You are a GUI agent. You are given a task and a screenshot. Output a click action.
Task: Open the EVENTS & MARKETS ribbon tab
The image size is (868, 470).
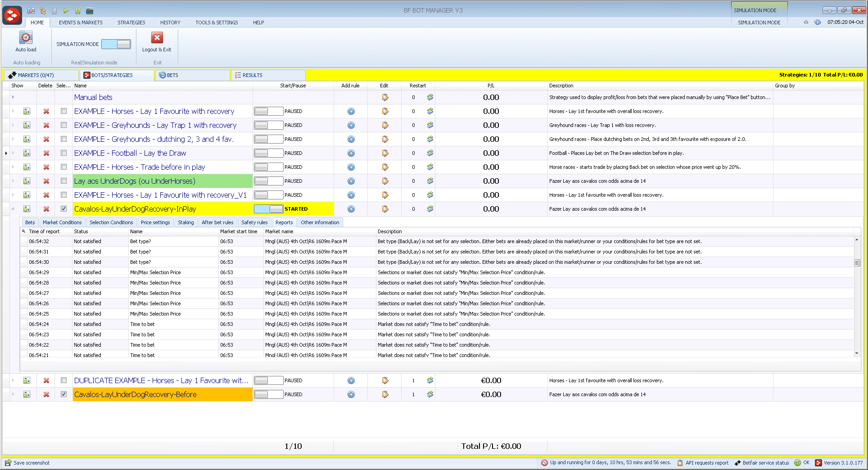tap(81, 23)
